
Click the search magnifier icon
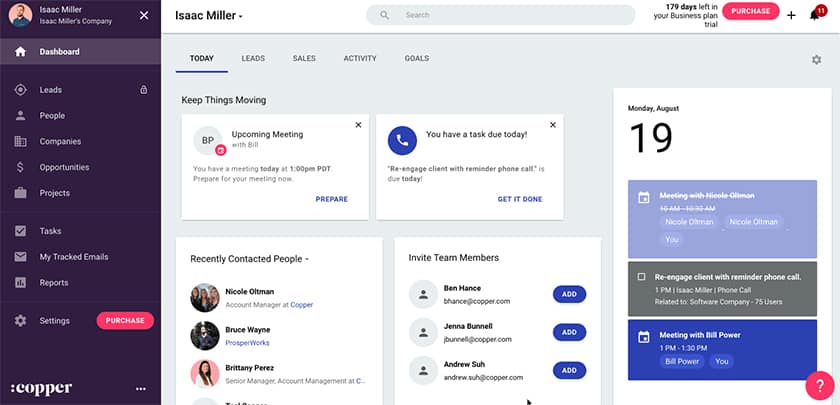[385, 15]
